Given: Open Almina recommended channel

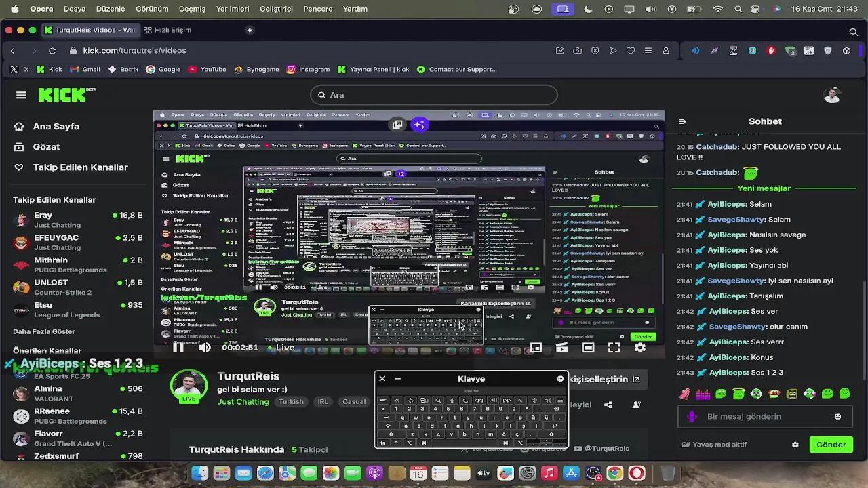Looking at the screenshot, I should pyautogui.click(x=78, y=394).
